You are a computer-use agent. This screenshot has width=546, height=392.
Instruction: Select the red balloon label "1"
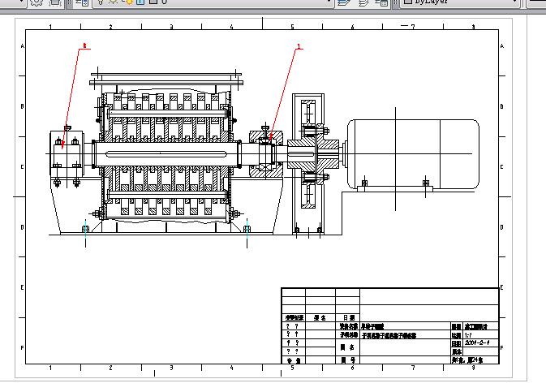tap(299, 45)
